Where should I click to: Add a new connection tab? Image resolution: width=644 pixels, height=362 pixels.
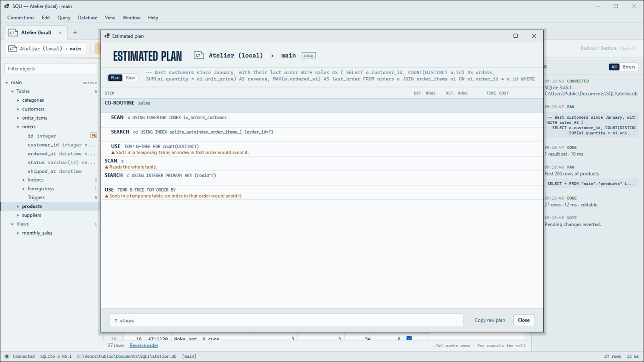tap(75, 33)
